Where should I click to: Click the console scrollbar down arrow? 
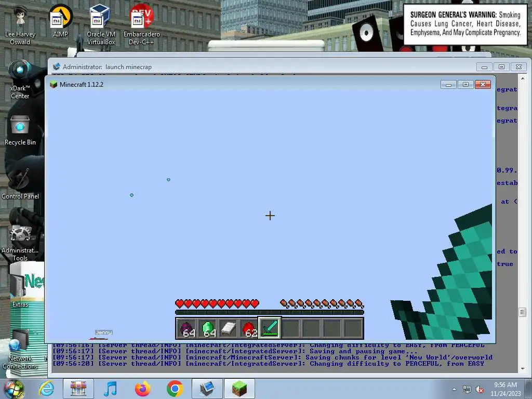(523, 368)
